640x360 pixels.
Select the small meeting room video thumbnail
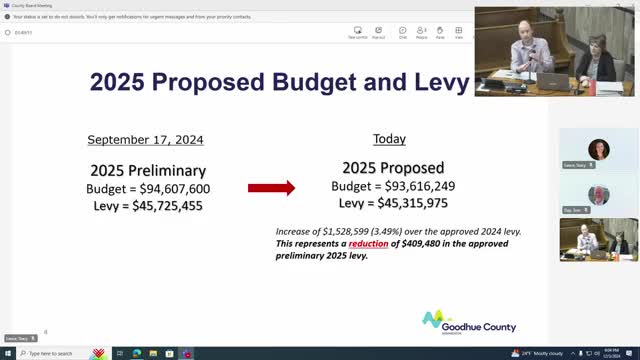[x=599, y=240]
